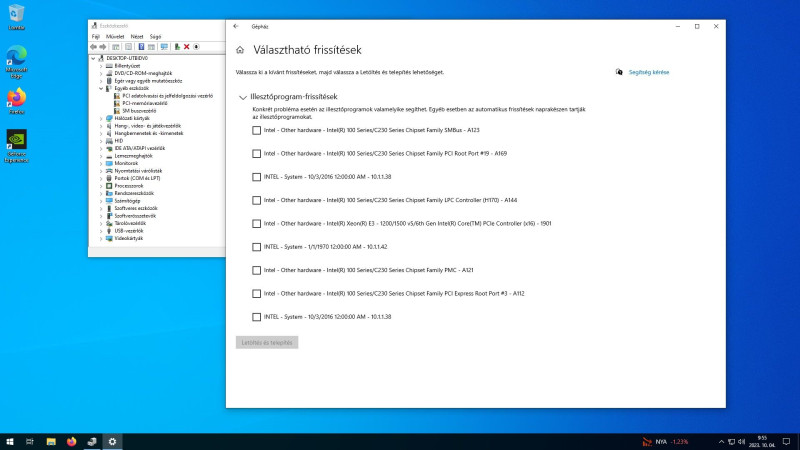Go back with the Settings window arrow
The height and width of the screenshot is (450, 800).
236,27
